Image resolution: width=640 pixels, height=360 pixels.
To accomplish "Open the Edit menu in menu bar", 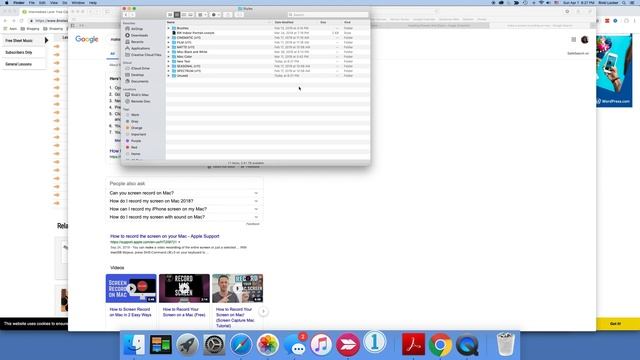I will (x=42, y=2).
